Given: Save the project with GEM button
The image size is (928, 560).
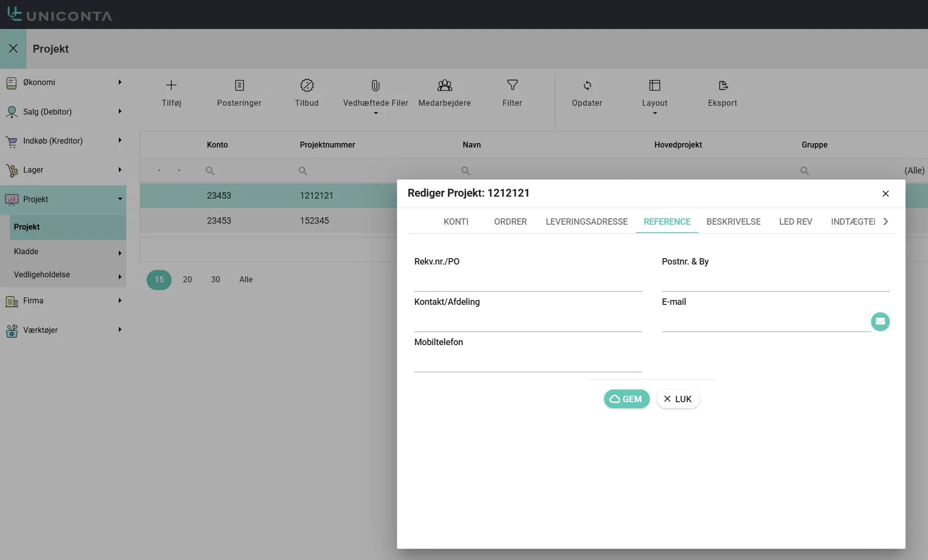Looking at the screenshot, I should pyautogui.click(x=627, y=399).
